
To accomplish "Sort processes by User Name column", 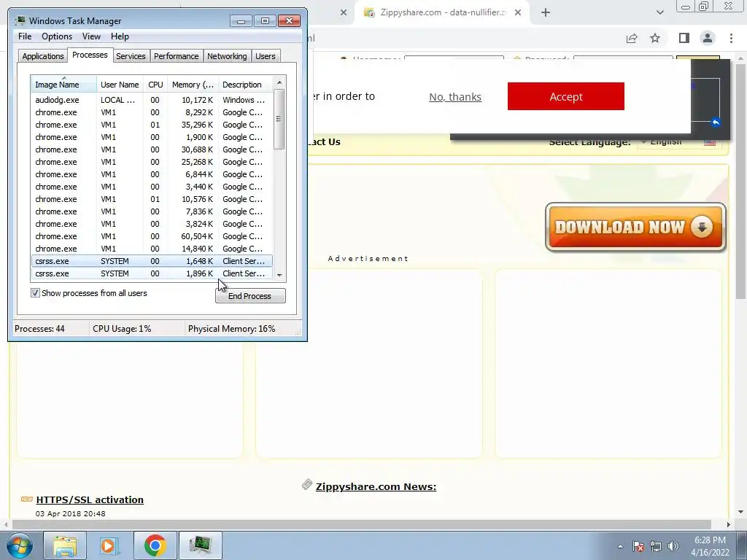I will pos(120,85).
